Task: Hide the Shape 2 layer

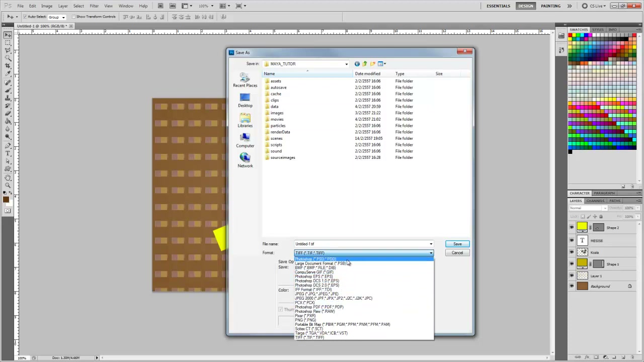Action: (572, 228)
